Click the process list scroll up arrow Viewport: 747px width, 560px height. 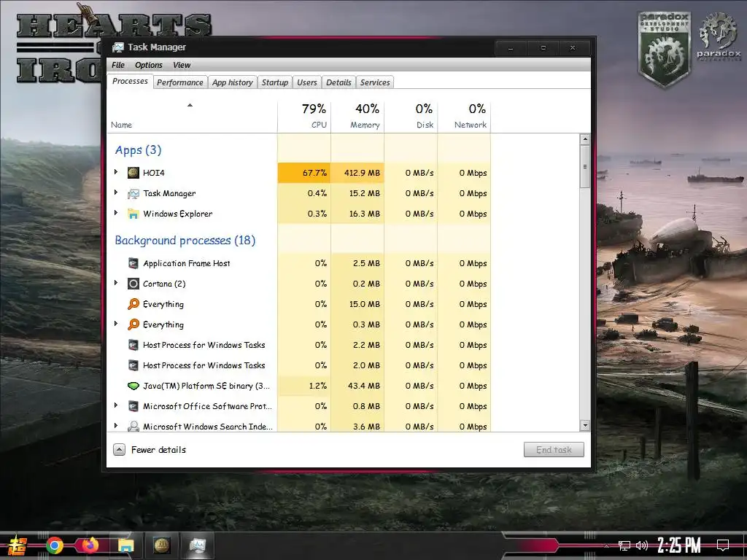(x=585, y=139)
